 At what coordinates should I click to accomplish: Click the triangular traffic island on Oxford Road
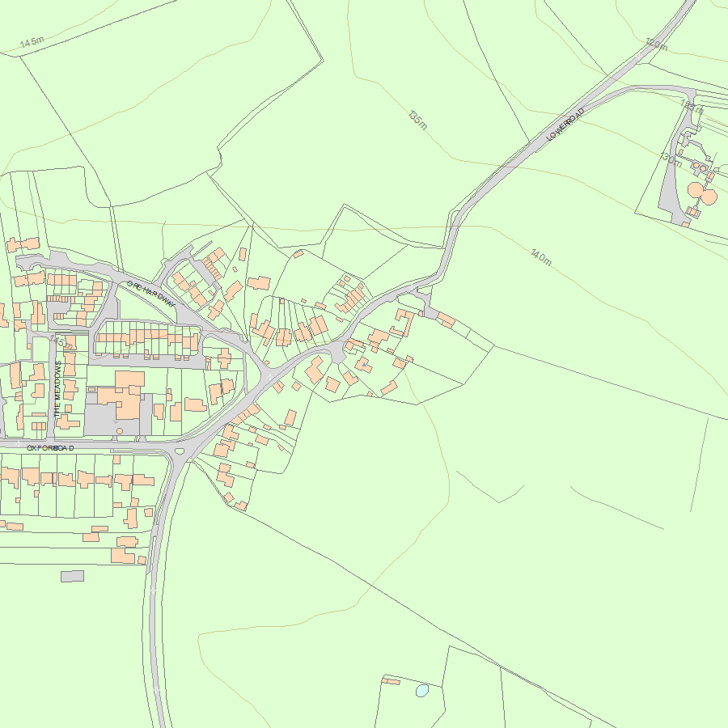(180, 451)
